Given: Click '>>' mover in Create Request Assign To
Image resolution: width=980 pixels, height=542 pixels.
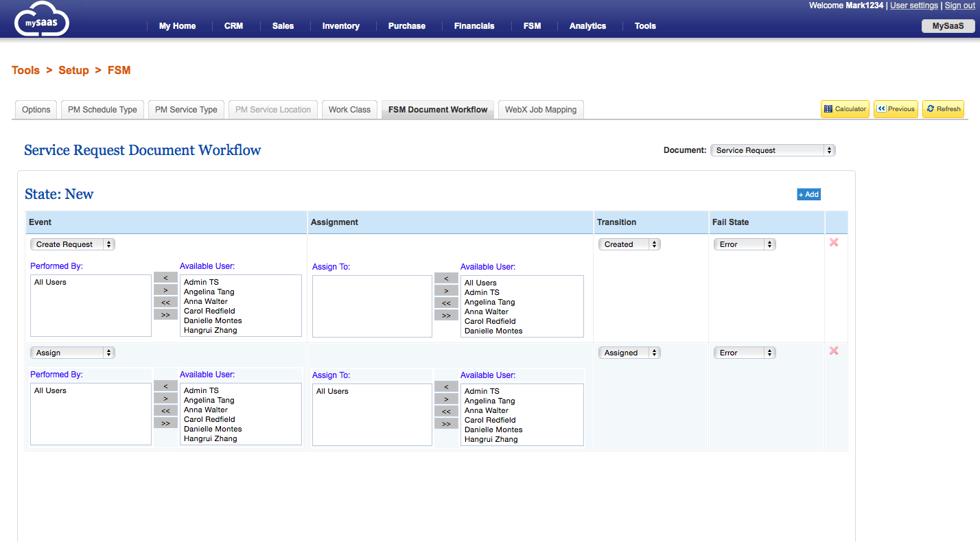Looking at the screenshot, I should click(446, 316).
